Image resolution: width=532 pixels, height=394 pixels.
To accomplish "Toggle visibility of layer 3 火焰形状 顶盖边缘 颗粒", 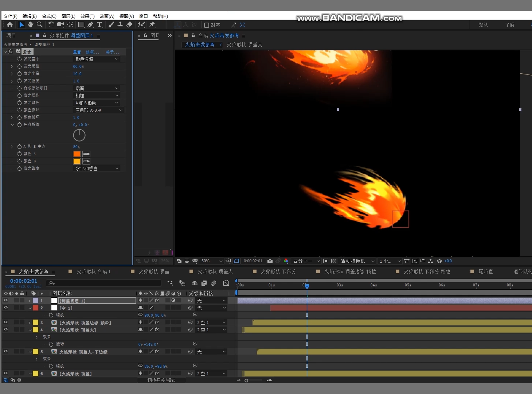I will click(6, 322).
